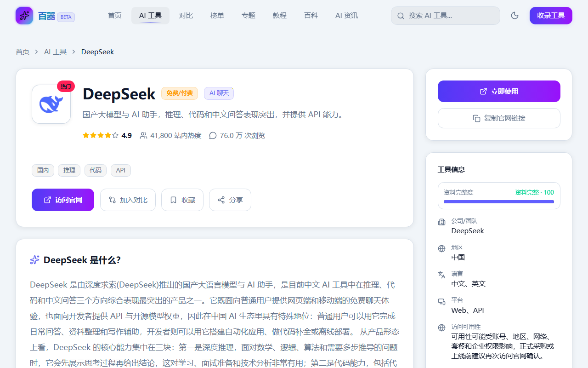The height and width of the screenshot is (368, 588).
Task: Click the 收录工具 button
Action: pos(551,16)
